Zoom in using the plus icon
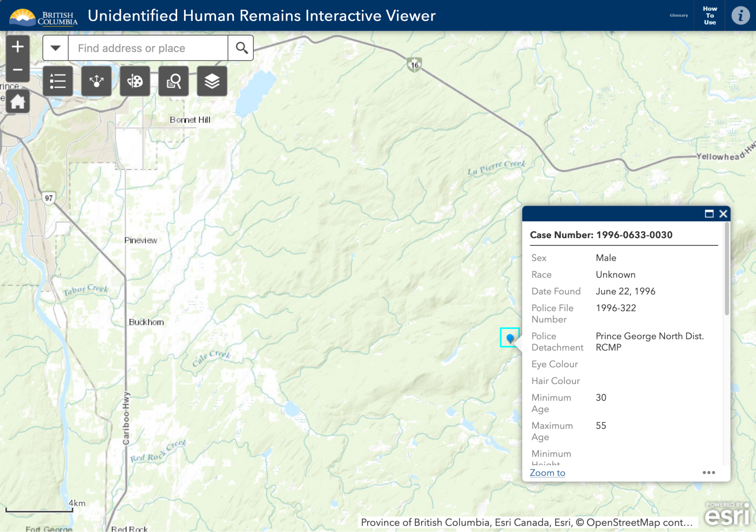 click(x=18, y=46)
